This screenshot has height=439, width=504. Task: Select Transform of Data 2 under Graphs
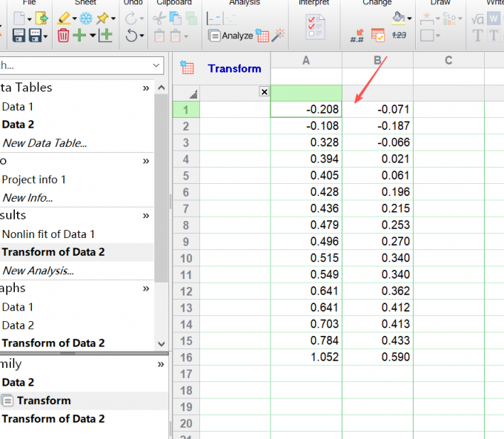click(53, 343)
